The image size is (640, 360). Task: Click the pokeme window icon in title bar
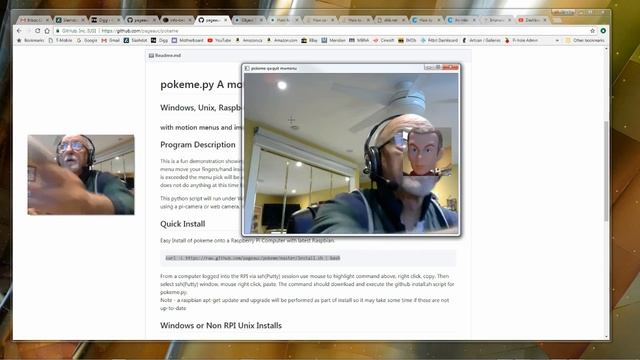coord(247,68)
